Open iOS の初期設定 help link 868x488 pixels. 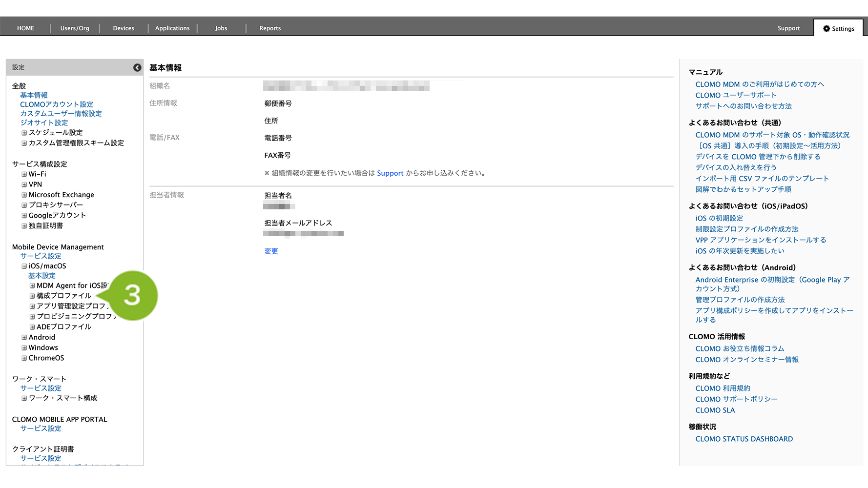pos(719,218)
